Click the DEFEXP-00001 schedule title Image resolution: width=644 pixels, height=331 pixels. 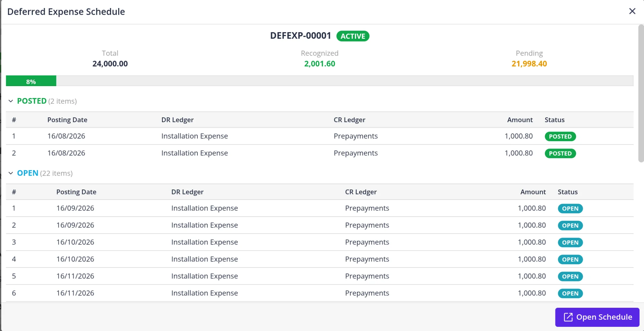[x=300, y=36]
